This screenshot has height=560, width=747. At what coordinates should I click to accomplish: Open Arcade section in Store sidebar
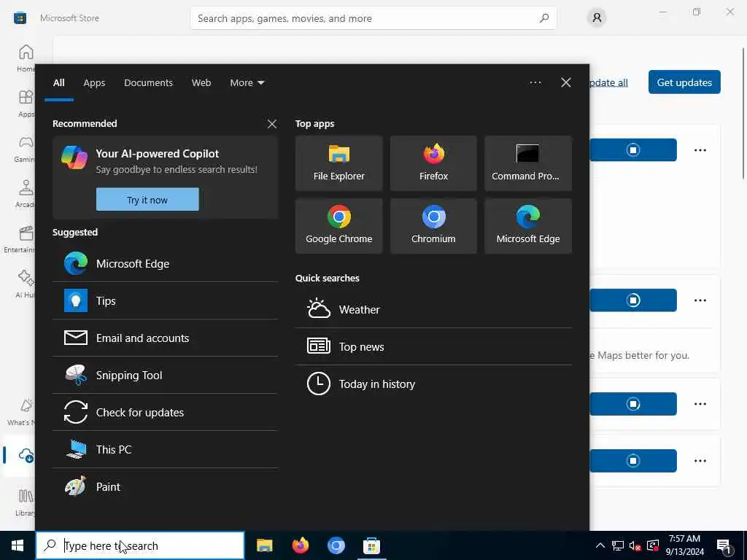(26, 194)
